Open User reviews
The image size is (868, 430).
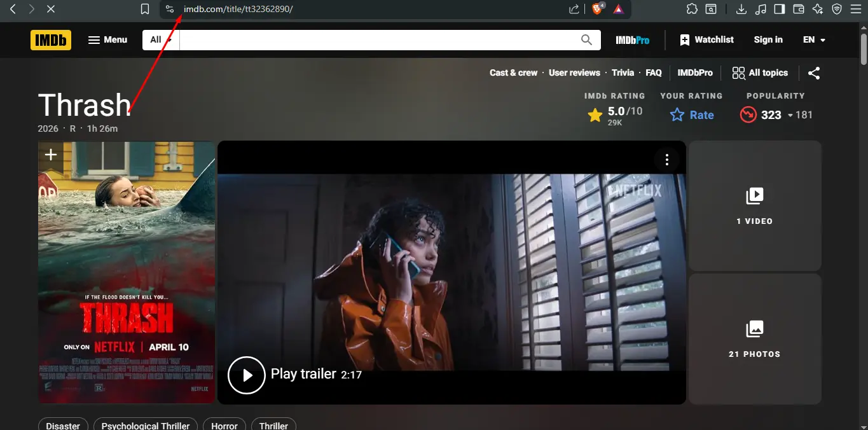click(574, 73)
